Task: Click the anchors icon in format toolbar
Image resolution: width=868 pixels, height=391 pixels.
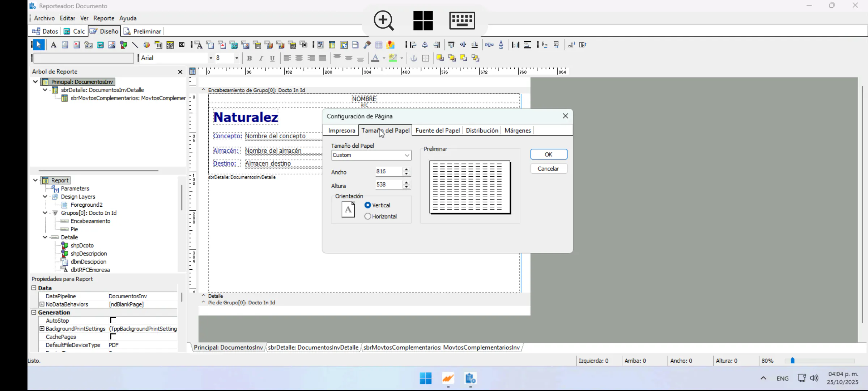Action: point(414,58)
